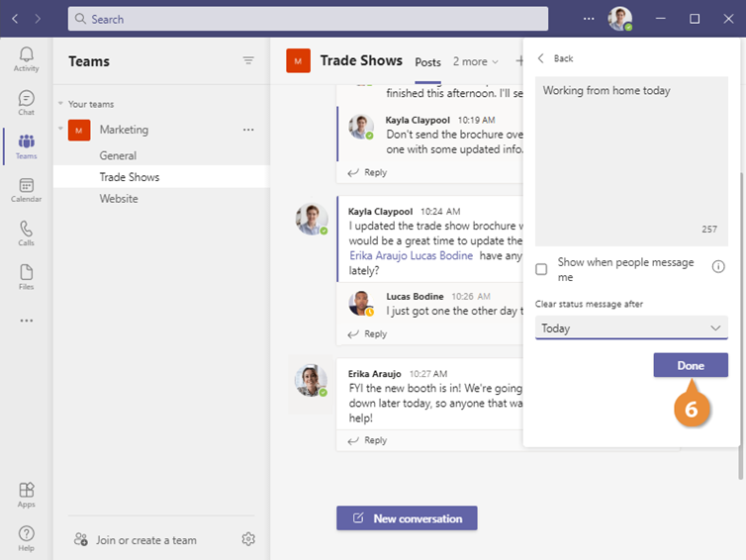Screen dimensions: 746x560
Task: Select the Trade Shows channel
Action: click(161, 177)
